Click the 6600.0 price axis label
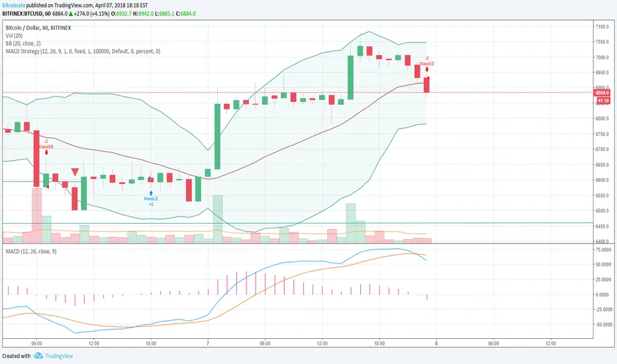This screenshot has width=617, height=364. (x=602, y=180)
